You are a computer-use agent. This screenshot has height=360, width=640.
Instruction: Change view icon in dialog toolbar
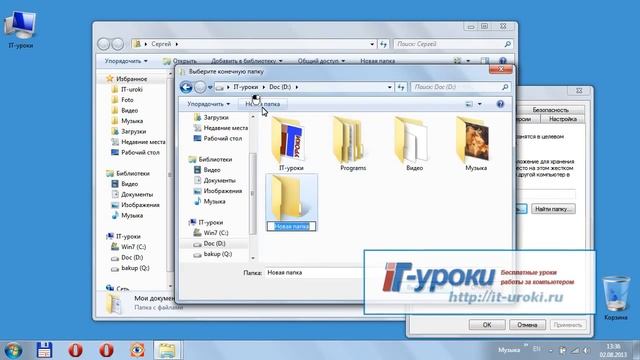pos(469,104)
